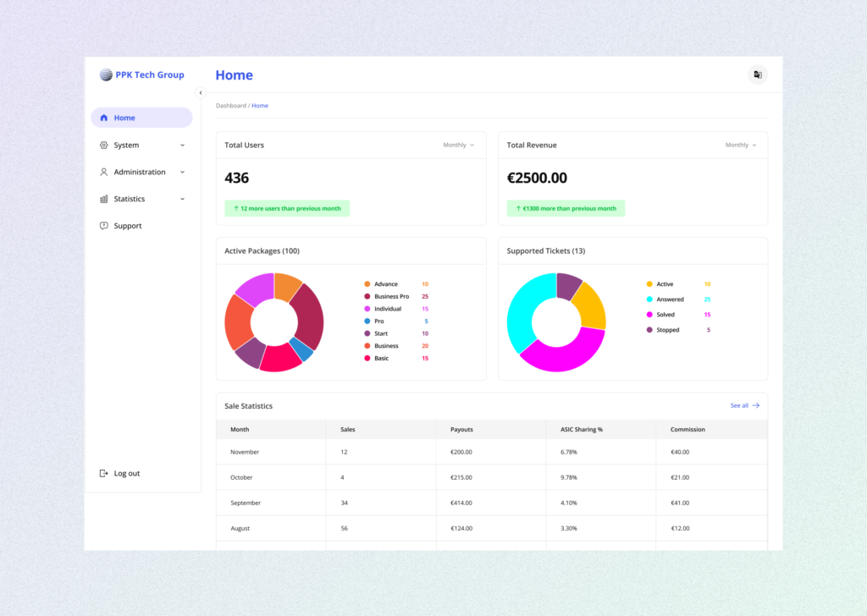This screenshot has width=867, height=616.
Task: Expand the System menu chevron
Action: [182, 145]
